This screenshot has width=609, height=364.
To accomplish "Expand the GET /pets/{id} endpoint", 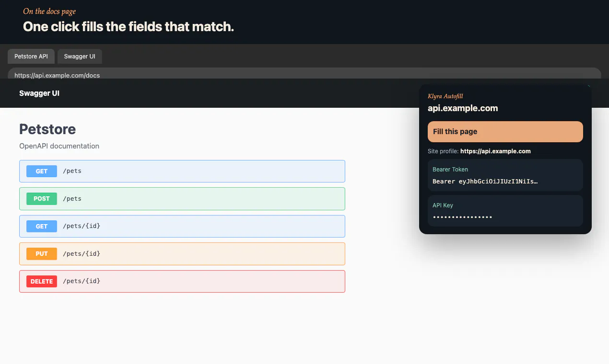I will [182, 226].
